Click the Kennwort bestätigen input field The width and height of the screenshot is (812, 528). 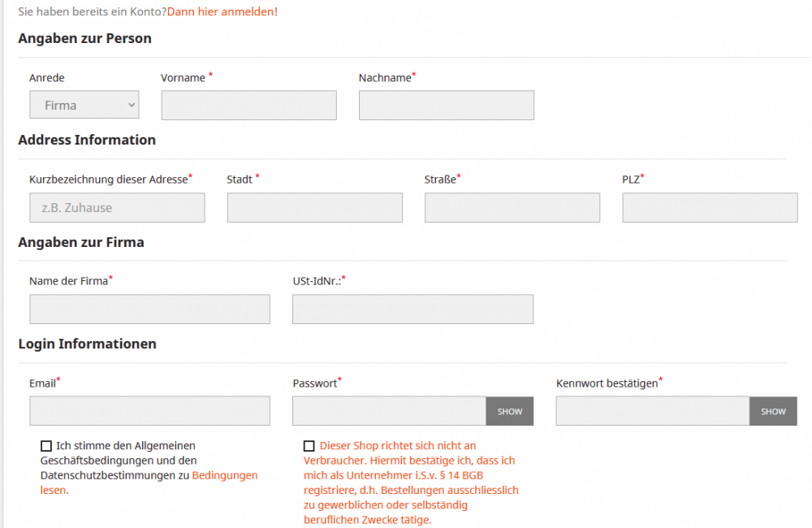click(652, 411)
